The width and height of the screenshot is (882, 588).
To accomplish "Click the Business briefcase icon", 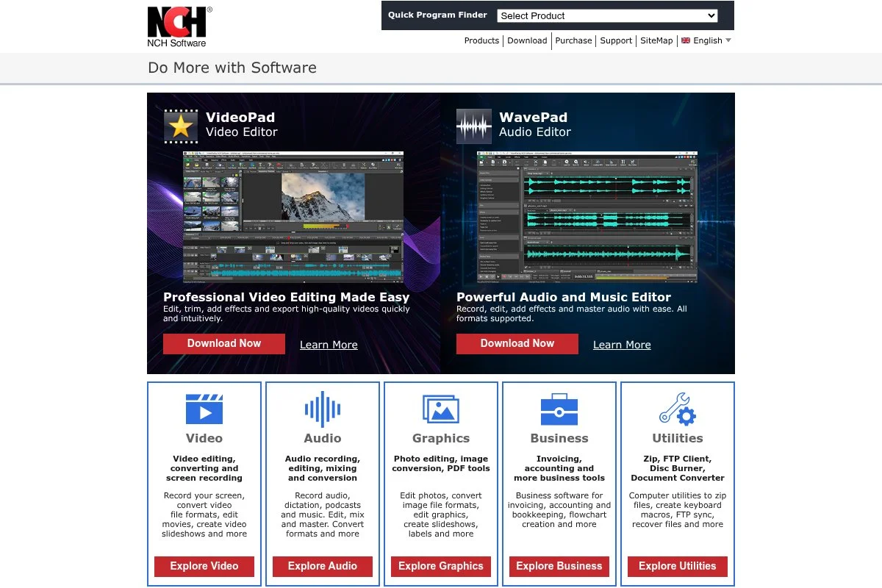I will 559,409.
